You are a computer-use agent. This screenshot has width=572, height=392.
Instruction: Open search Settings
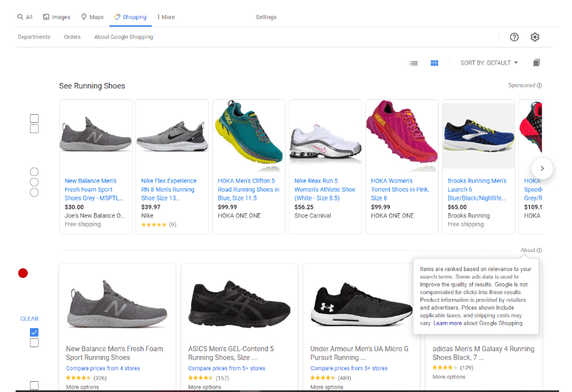(266, 17)
